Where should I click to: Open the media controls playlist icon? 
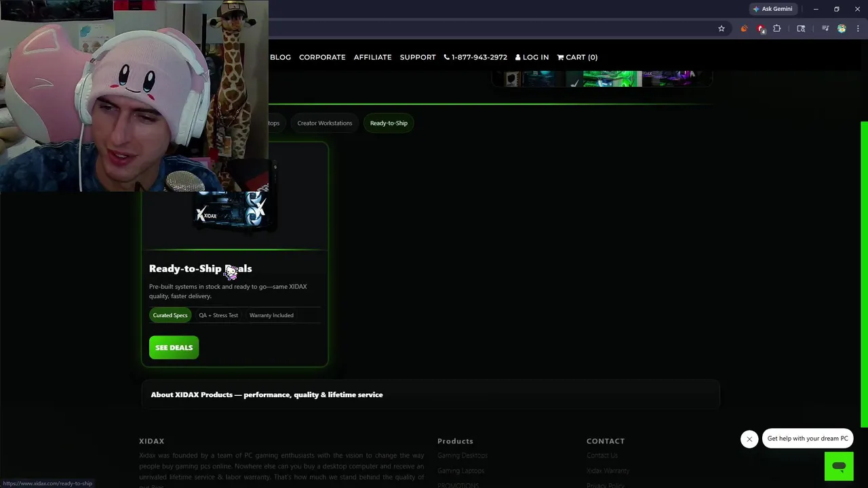pyautogui.click(x=825, y=28)
